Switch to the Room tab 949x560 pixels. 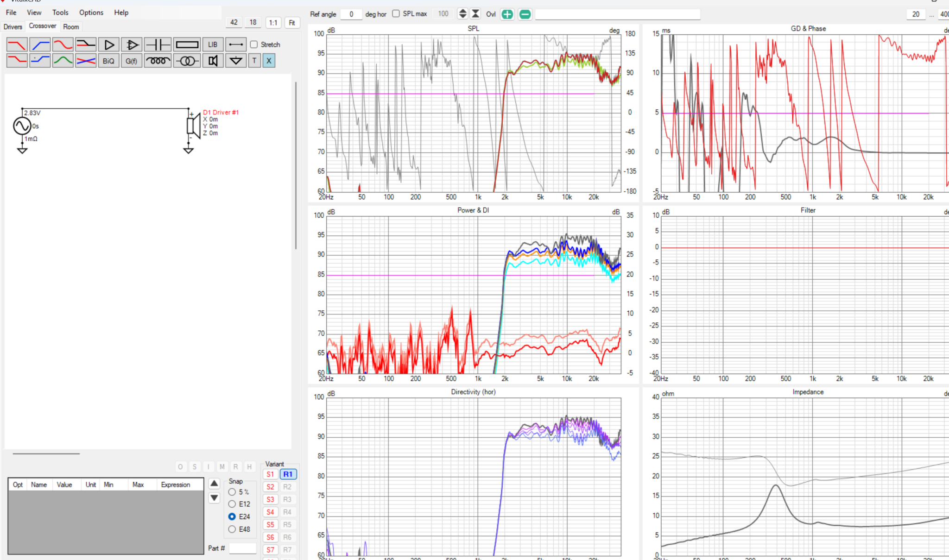coord(71,27)
